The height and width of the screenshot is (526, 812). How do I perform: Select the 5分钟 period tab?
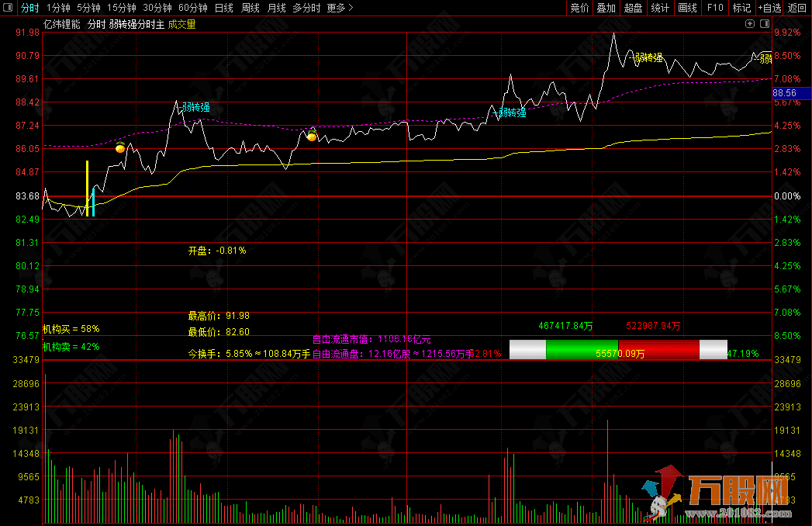point(88,8)
